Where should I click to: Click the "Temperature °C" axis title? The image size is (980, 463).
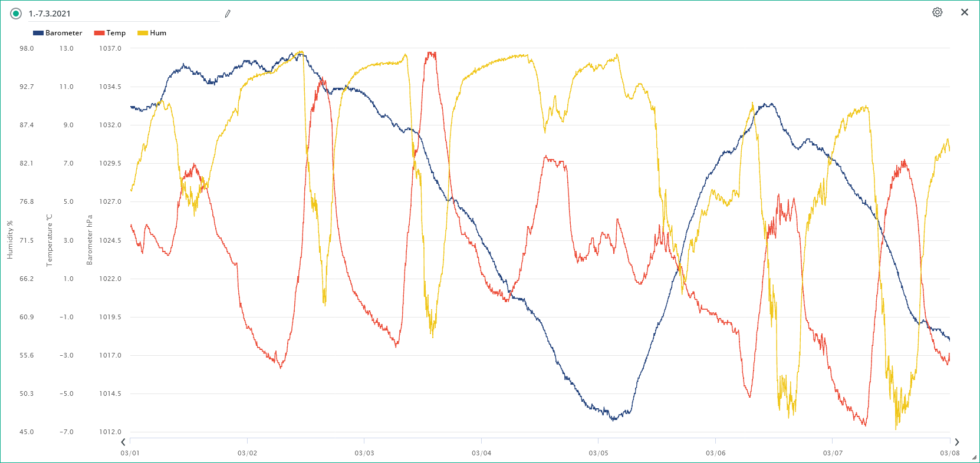pyautogui.click(x=50, y=240)
